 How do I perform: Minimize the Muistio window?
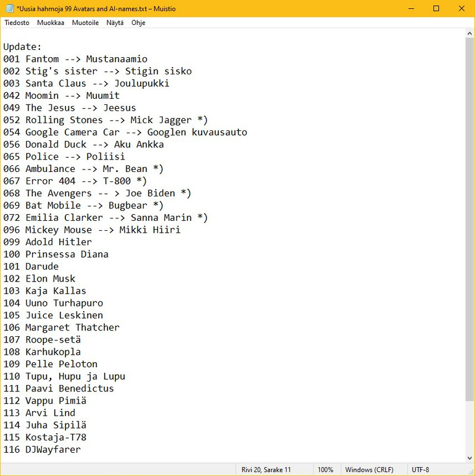[x=411, y=8]
